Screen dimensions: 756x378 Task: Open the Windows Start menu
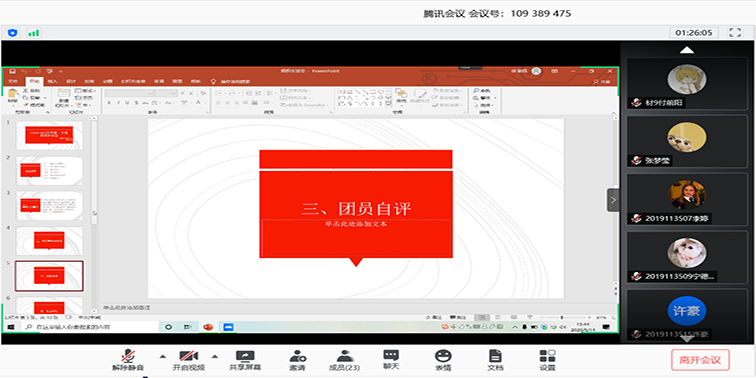10,327
